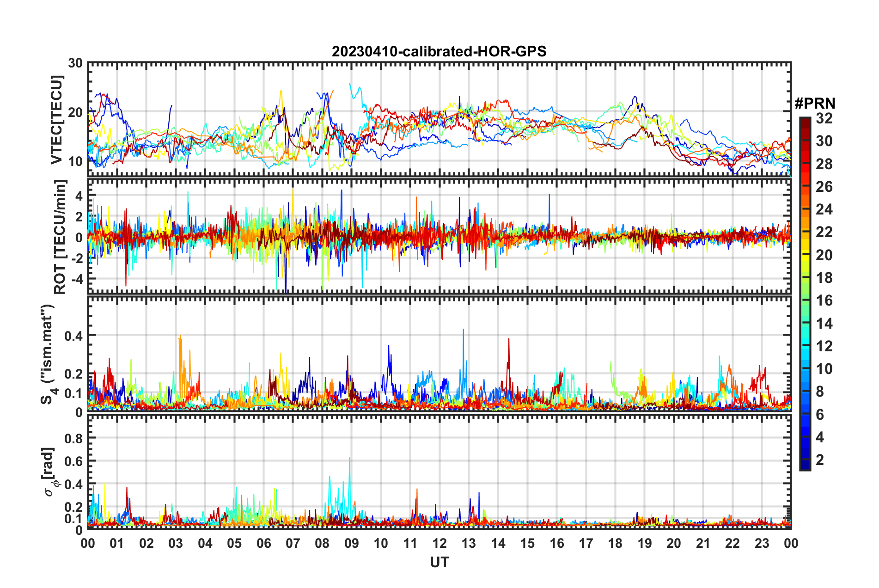Viewport: 879px width, 588px height.
Task: Click the "07" hour tick on the UT axis
Action: pyautogui.click(x=293, y=543)
